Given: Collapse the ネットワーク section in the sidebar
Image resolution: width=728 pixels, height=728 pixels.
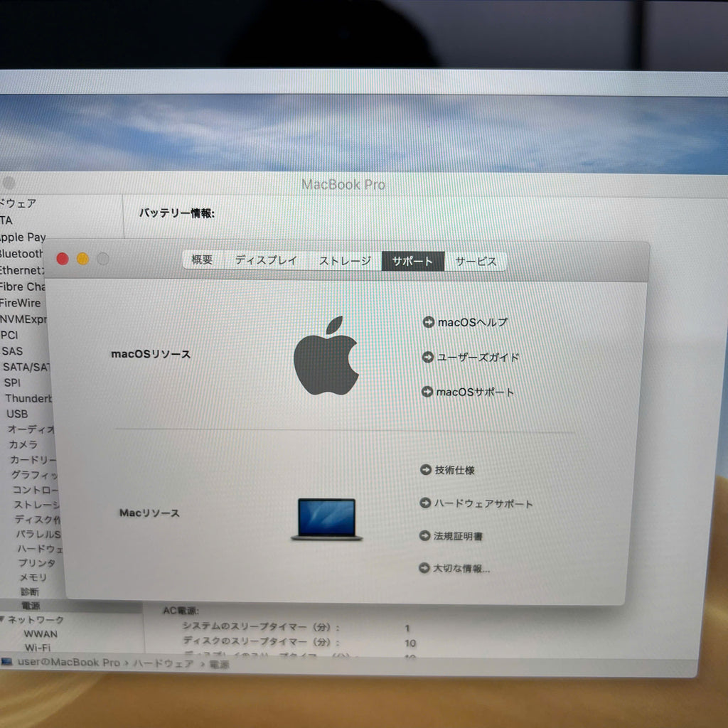Looking at the screenshot, I should tap(2, 619).
